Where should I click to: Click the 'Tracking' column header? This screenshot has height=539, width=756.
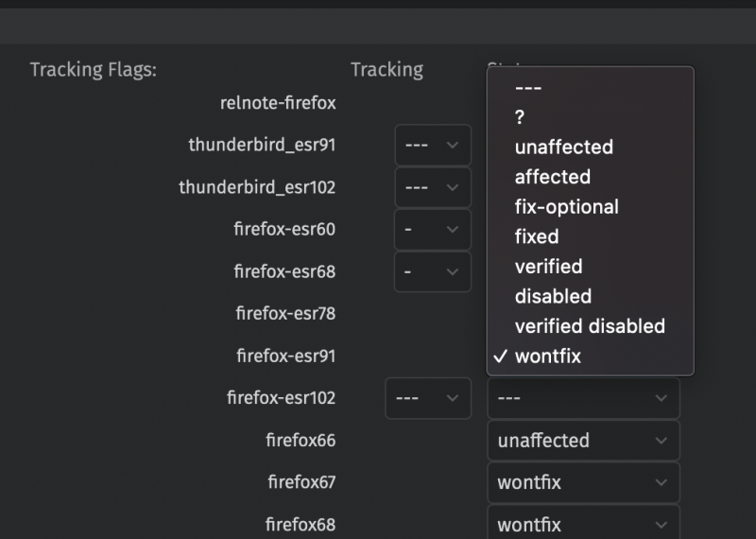[387, 70]
